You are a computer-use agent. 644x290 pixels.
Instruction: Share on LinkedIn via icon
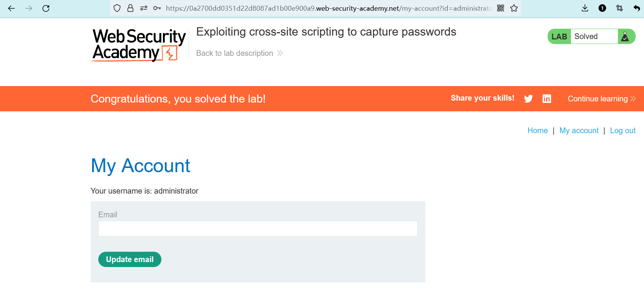point(547,99)
